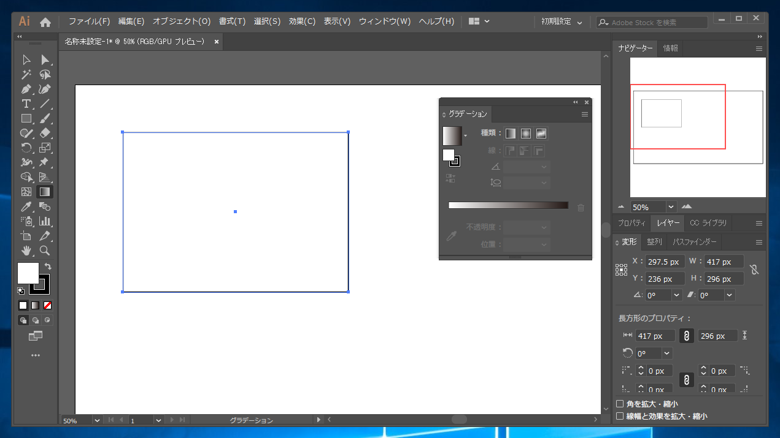Select the Pen tool
780x438 pixels.
[26, 89]
